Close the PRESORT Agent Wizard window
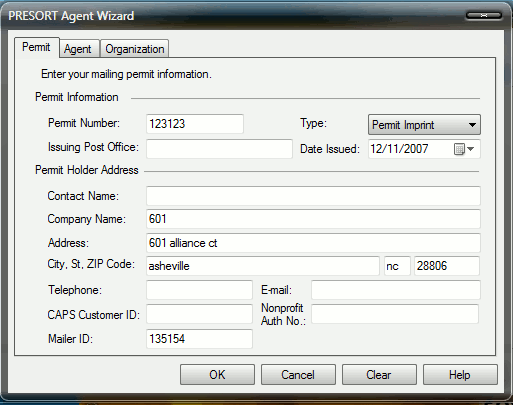This screenshot has height=405, width=513. (x=484, y=15)
